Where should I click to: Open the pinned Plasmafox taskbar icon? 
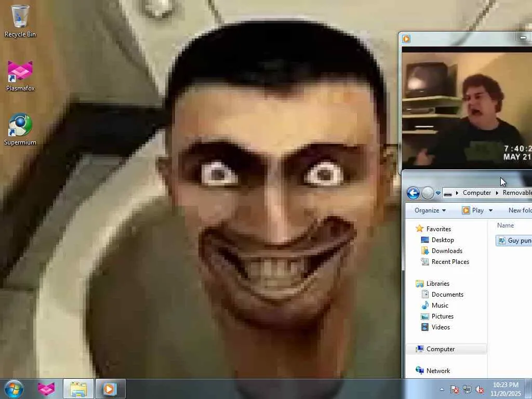point(46,389)
